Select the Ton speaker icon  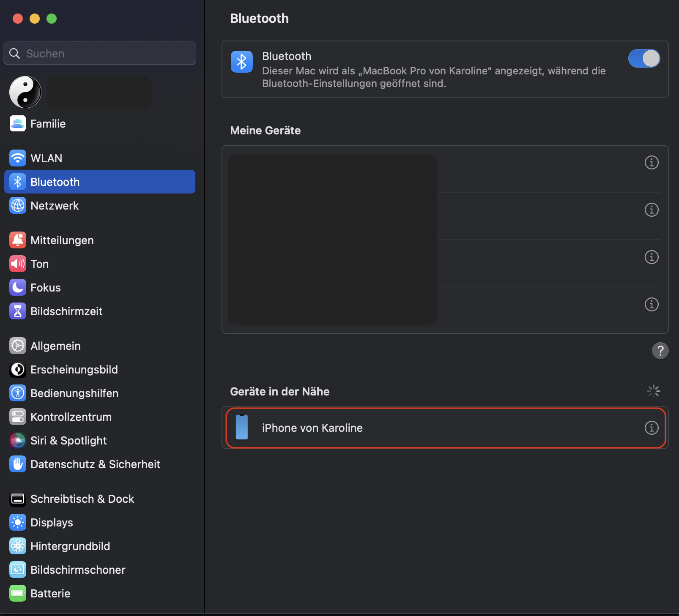click(x=18, y=264)
